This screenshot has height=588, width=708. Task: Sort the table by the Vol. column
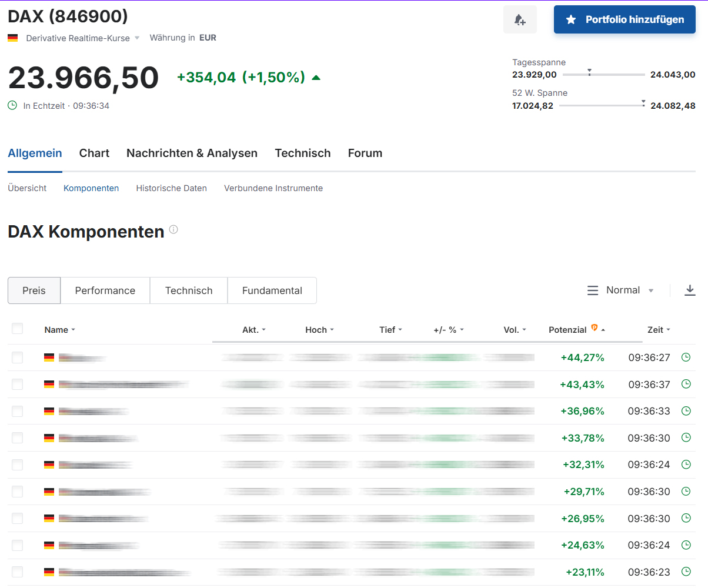click(x=515, y=330)
